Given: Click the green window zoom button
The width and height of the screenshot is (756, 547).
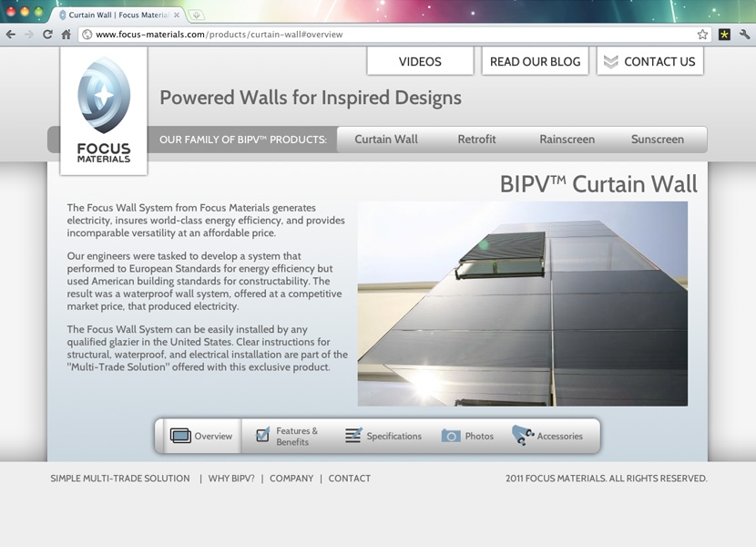Looking at the screenshot, I should coord(37,12).
